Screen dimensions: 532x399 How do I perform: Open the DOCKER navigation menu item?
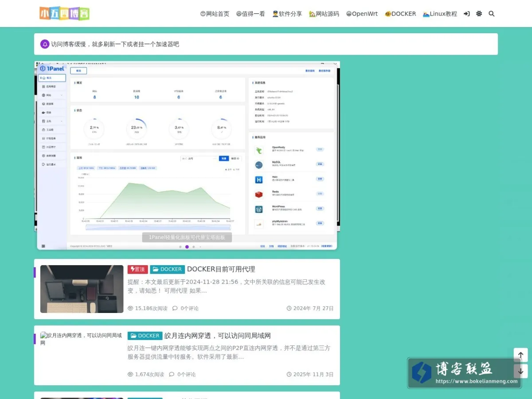(x=400, y=14)
